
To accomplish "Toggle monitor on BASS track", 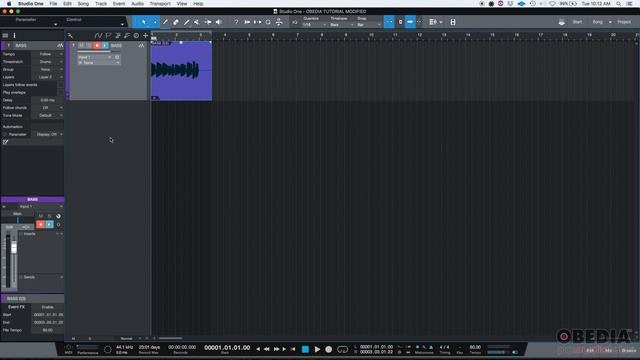I will pos(105,45).
